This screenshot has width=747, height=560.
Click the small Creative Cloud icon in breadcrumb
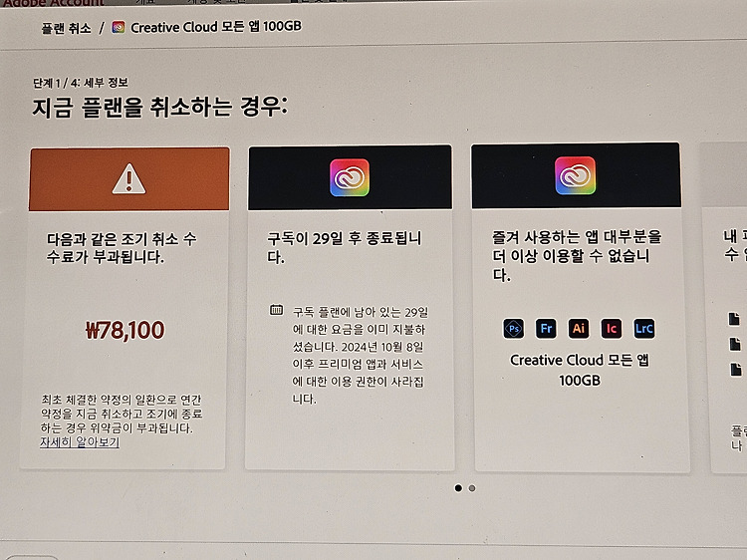coord(119,27)
